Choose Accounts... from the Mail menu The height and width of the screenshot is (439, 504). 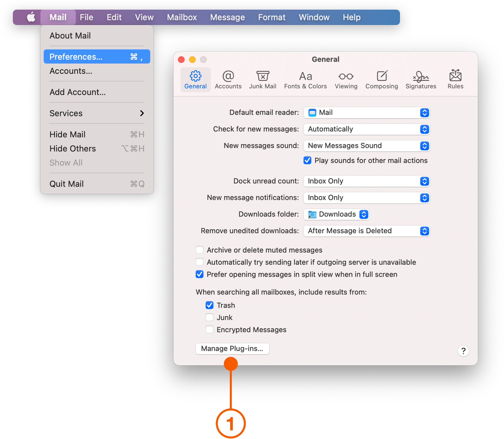click(x=97, y=71)
